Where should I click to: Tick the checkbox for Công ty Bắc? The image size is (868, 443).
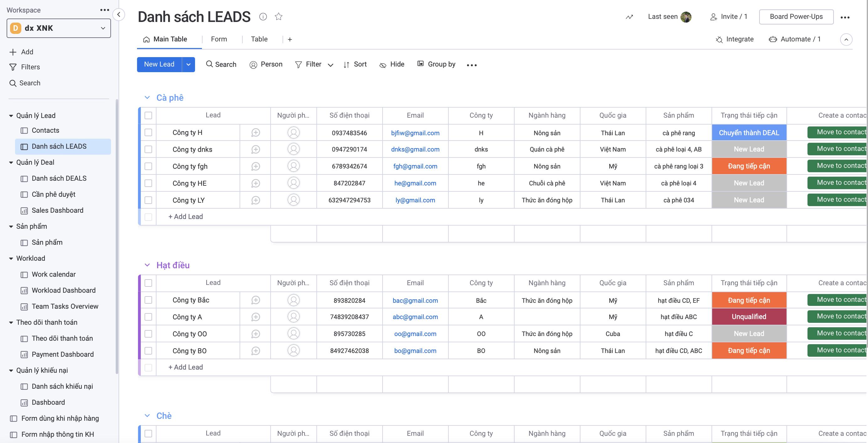coord(148,300)
